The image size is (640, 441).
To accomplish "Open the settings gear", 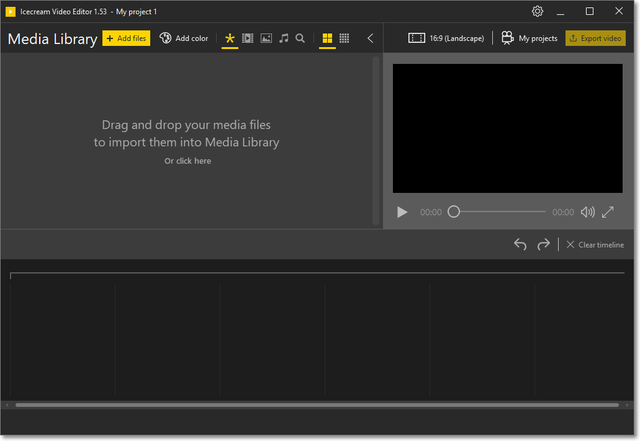I will point(537,11).
